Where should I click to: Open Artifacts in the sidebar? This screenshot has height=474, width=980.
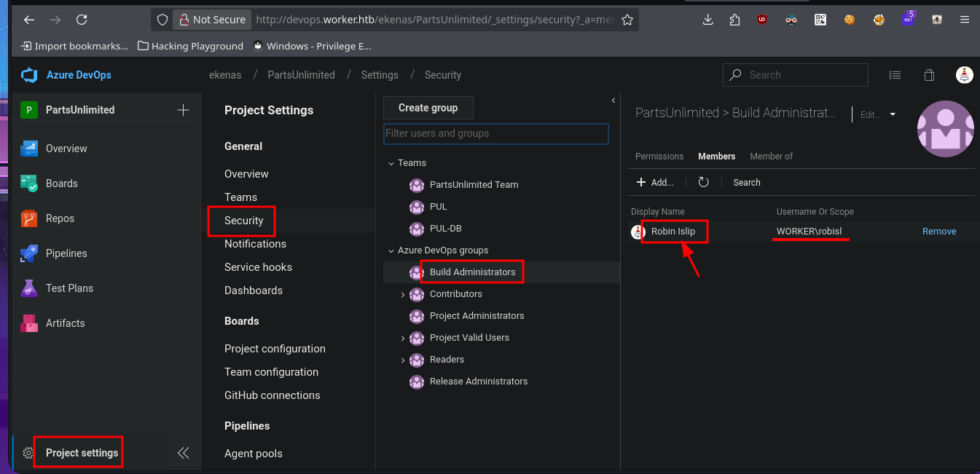[x=65, y=323]
